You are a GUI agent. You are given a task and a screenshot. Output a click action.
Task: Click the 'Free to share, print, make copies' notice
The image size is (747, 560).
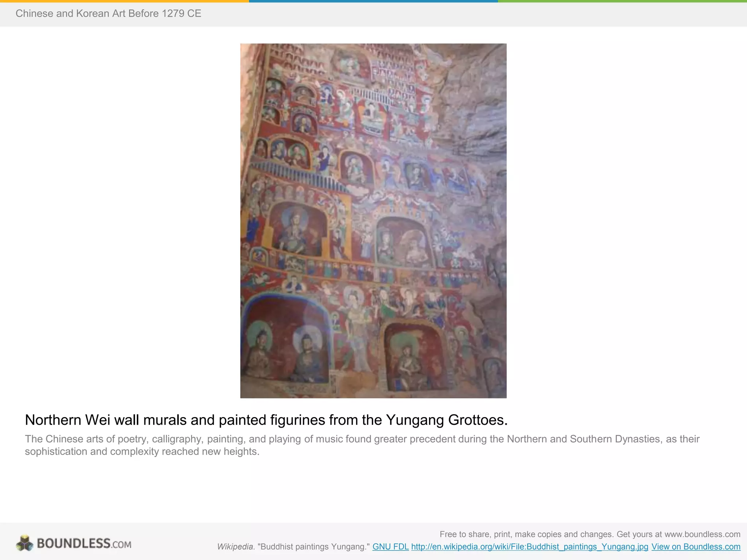point(590,534)
